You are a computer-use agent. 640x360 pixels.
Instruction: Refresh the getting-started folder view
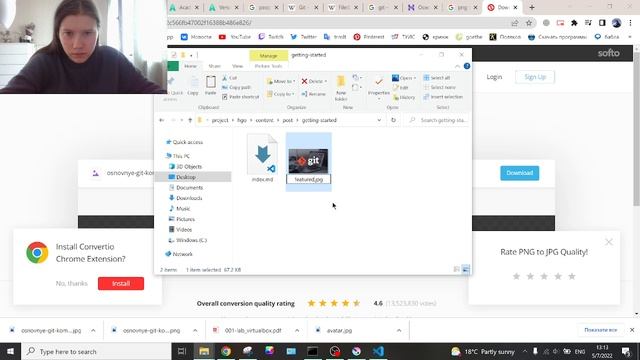[x=393, y=120]
